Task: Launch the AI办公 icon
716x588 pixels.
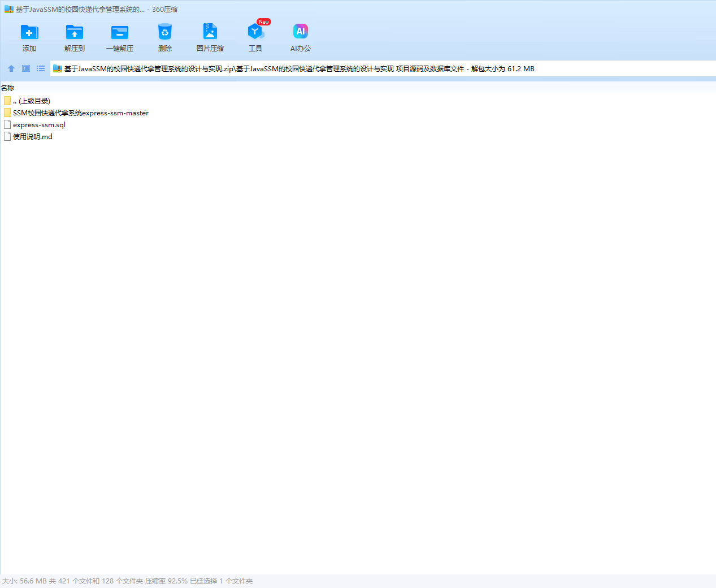Action: coord(301,32)
